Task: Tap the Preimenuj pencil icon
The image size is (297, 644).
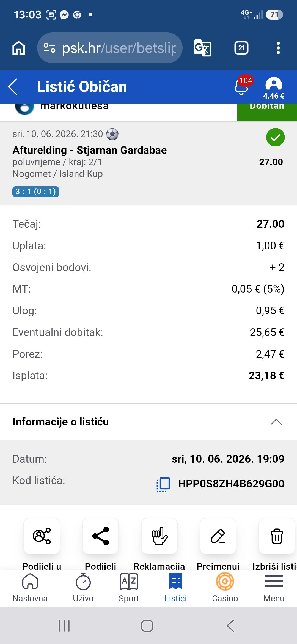Action: pos(218,536)
